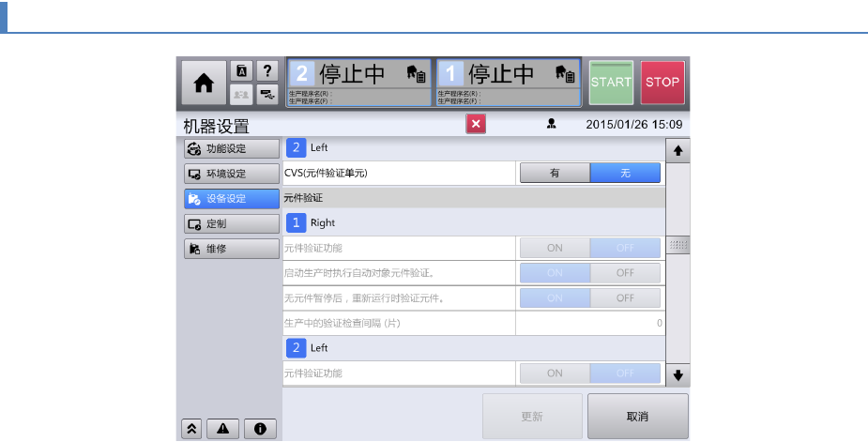
Task: Click the lane 2 number badge beside 停止中
Action: pos(302,73)
